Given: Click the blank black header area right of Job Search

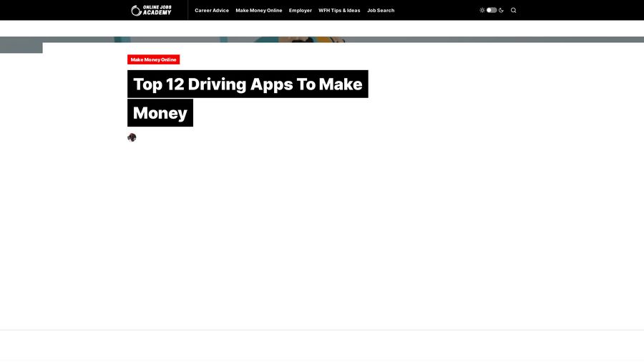Looking at the screenshot, I should (436, 10).
